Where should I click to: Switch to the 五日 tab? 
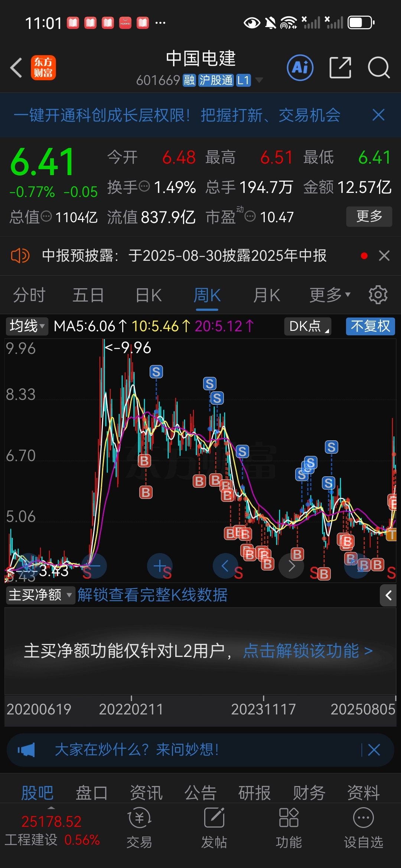pos(88,296)
